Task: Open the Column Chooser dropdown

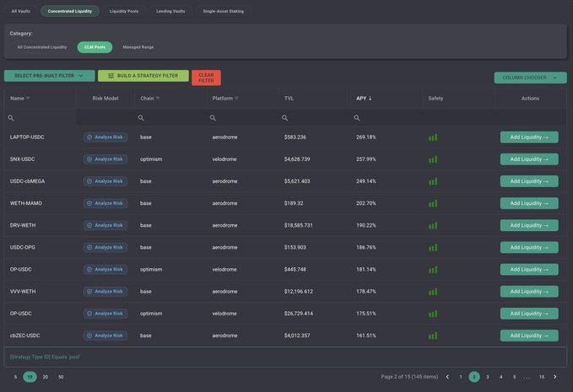Action: (x=530, y=78)
